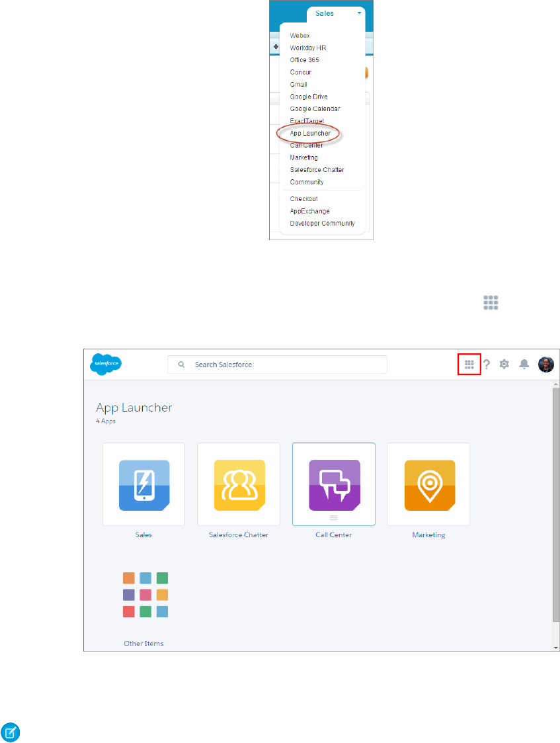560x743 pixels.
Task: Open the help question mark icon
Action: pyautogui.click(x=486, y=365)
